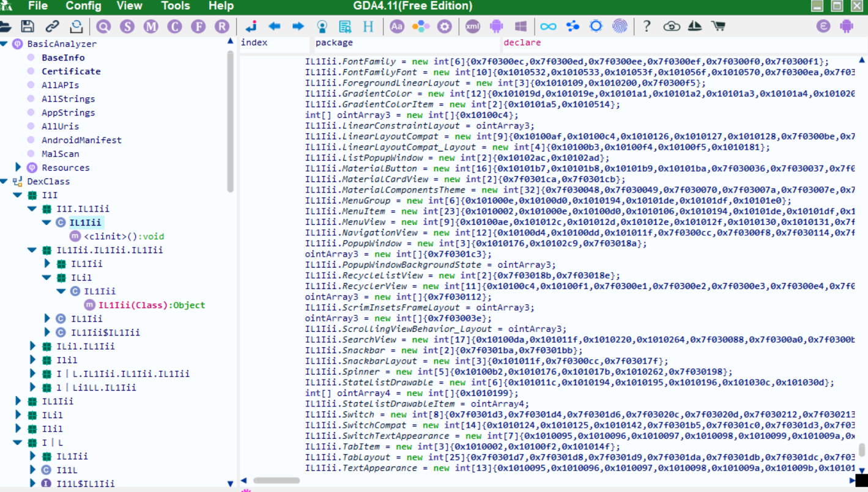This screenshot has width=868, height=492.
Task: Expand the ILi1.IL1Iii package node
Action: [33, 347]
